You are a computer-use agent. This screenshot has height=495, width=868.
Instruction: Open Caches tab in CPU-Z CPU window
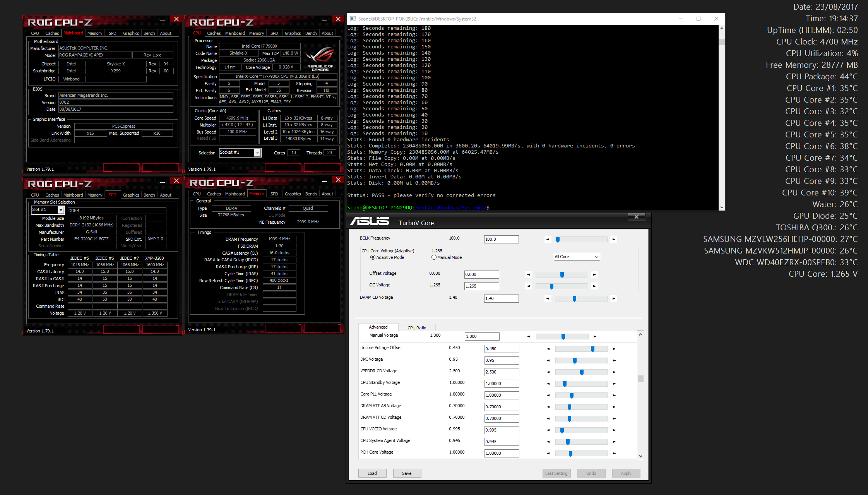214,33
